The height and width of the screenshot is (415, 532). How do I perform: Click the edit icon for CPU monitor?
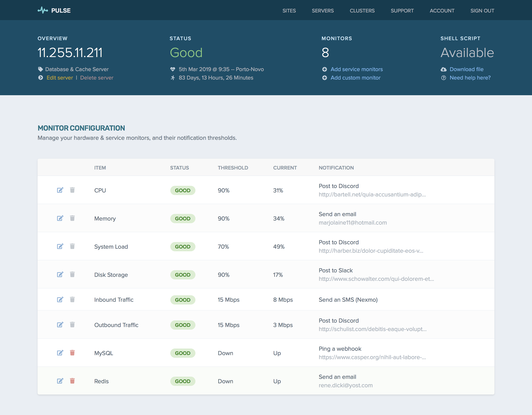[x=60, y=190]
